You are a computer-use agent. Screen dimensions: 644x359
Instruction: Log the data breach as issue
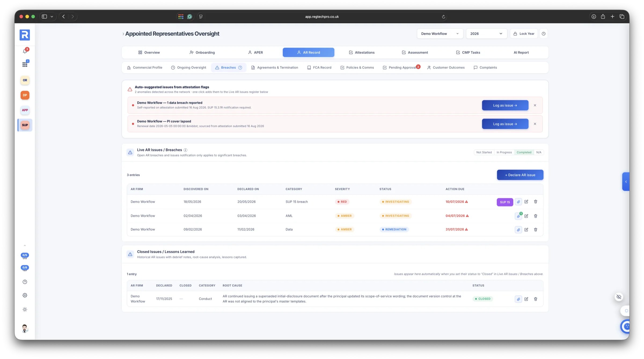[505, 105]
